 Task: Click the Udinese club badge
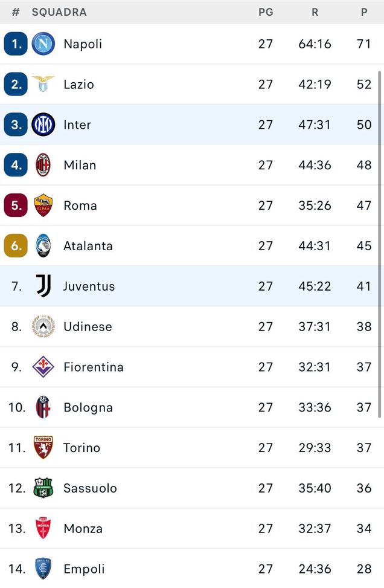(42, 326)
